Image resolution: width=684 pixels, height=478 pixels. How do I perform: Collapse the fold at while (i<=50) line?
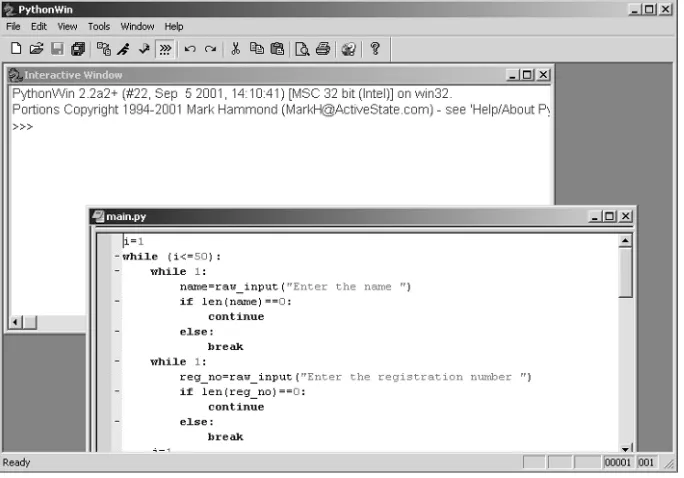(x=117, y=256)
